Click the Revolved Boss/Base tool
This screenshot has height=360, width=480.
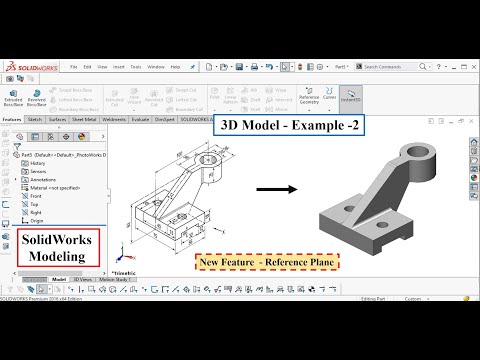pos(36,98)
